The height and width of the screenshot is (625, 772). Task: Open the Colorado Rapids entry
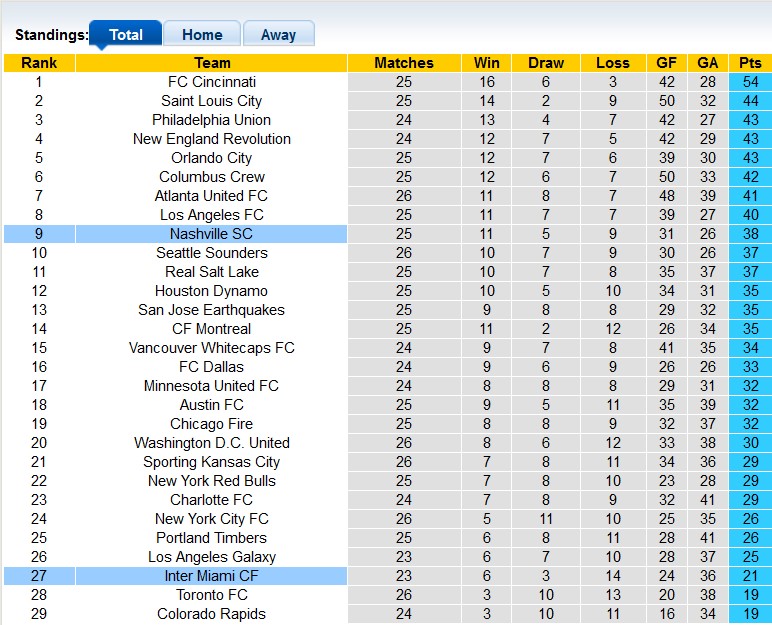(212, 614)
